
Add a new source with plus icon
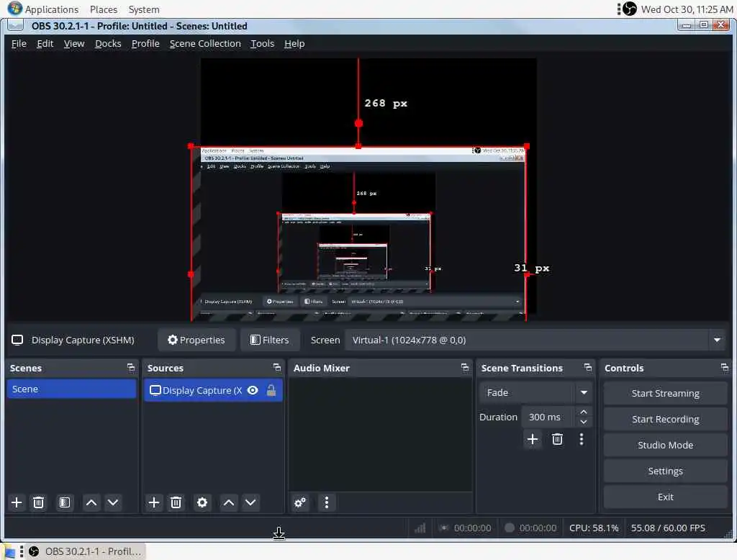click(154, 502)
